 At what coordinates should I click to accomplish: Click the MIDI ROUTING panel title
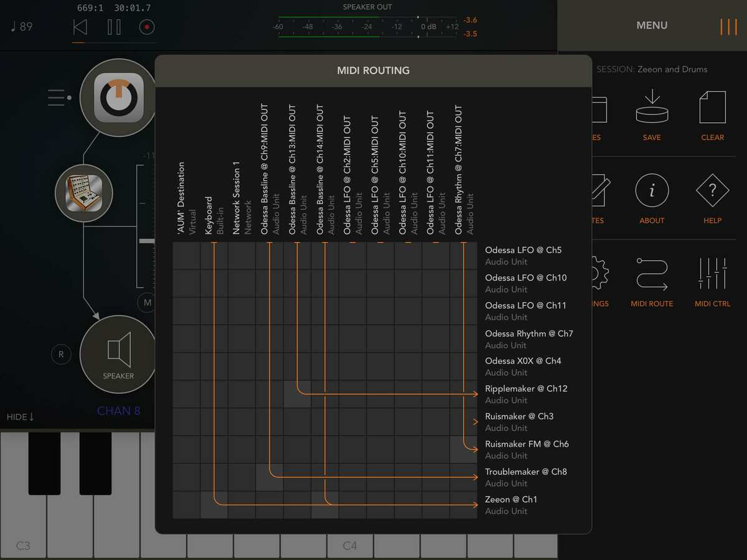(374, 70)
